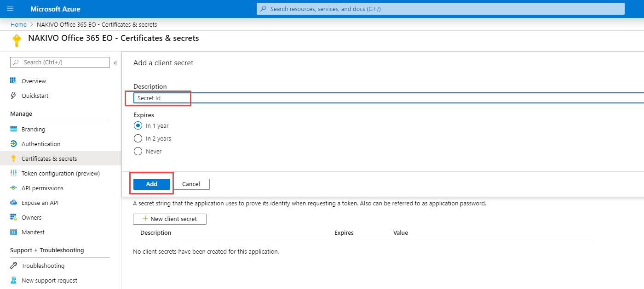The height and width of the screenshot is (289, 644).
Task: Click the New client secret button
Action: 169,219
